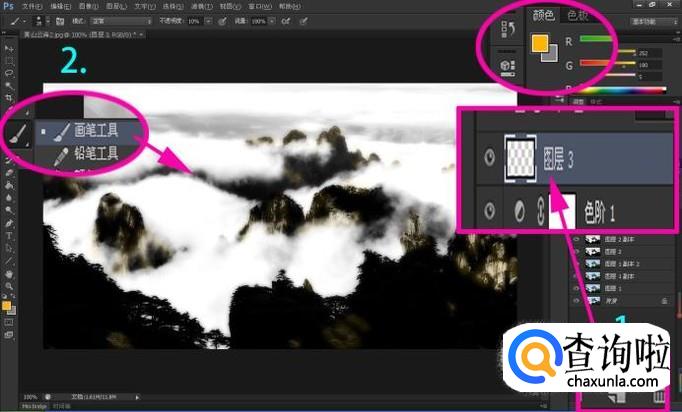Open the flow slider arrow beside 100%
Image resolution: width=682 pixels, height=412 pixels.
(272, 21)
